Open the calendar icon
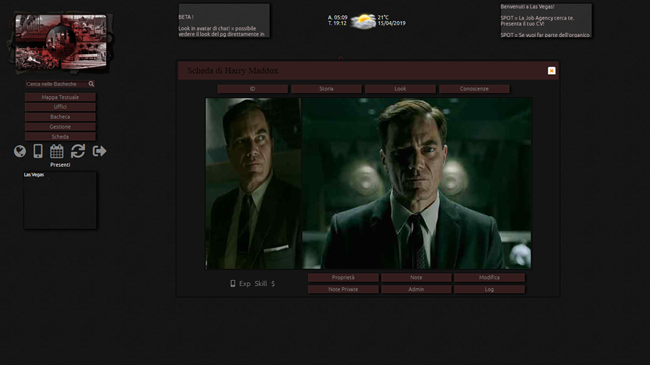Image resolution: width=650 pixels, height=365 pixels. coord(57,151)
